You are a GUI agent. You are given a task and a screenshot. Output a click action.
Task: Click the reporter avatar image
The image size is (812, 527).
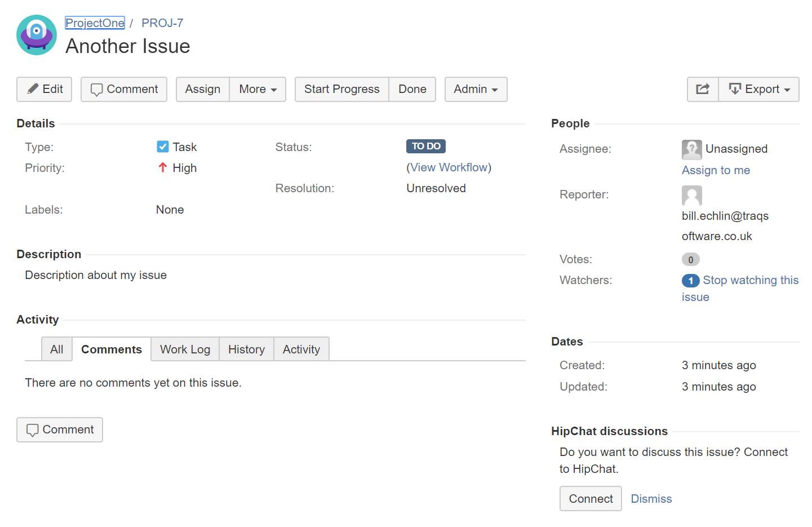pyautogui.click(x=691, y=196)
